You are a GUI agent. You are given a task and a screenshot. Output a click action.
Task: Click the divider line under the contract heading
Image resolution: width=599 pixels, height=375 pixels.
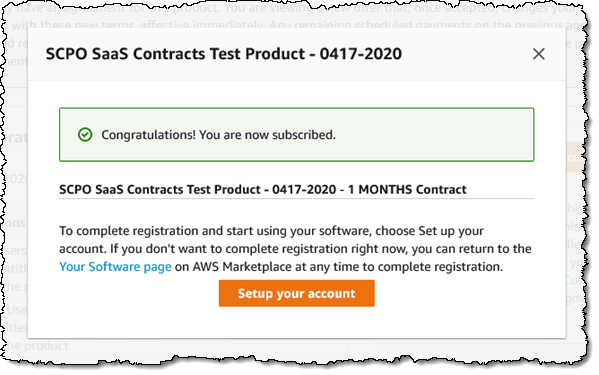(296, 199)
